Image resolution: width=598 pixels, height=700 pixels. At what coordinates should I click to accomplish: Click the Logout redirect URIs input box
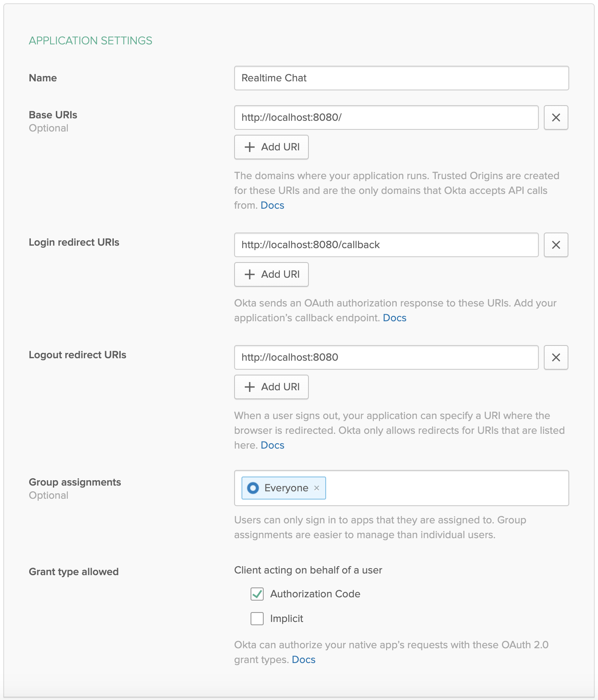[386, 357]
